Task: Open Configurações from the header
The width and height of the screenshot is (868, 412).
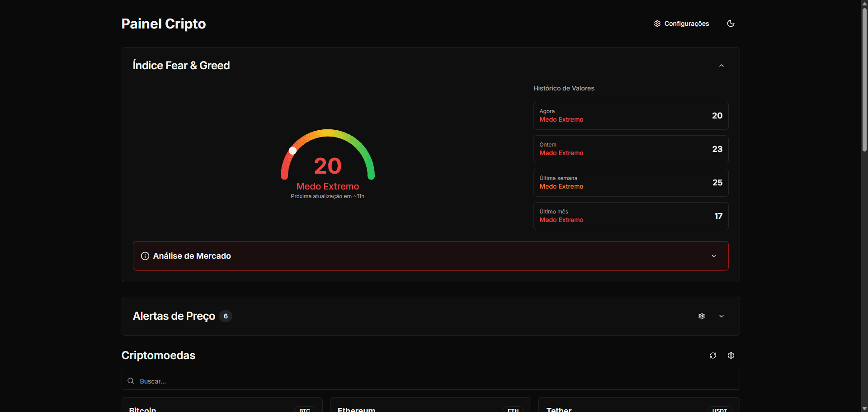Action: pyautogui.click(x=681, y=24)
